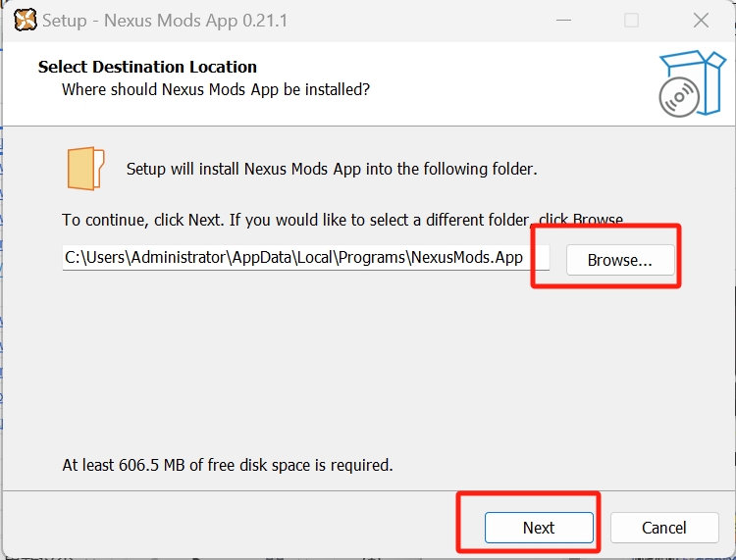Open the Browse... folder picker
Viewport: 736px width, 560px height.
click(619, 260)
